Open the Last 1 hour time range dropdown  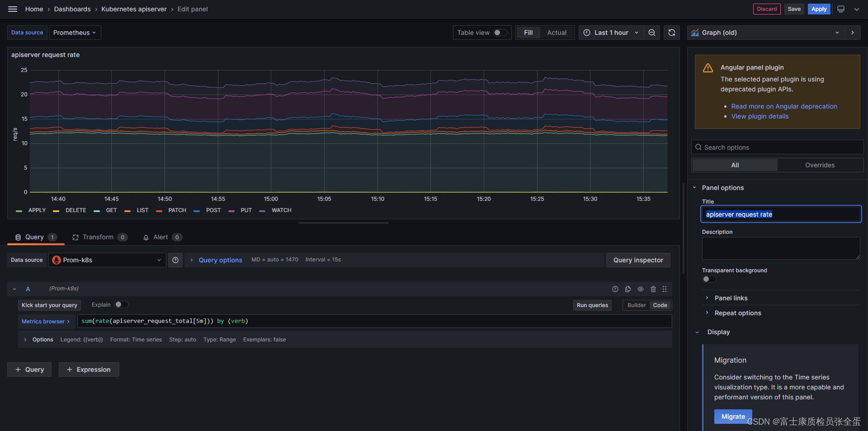pos(610,33)
